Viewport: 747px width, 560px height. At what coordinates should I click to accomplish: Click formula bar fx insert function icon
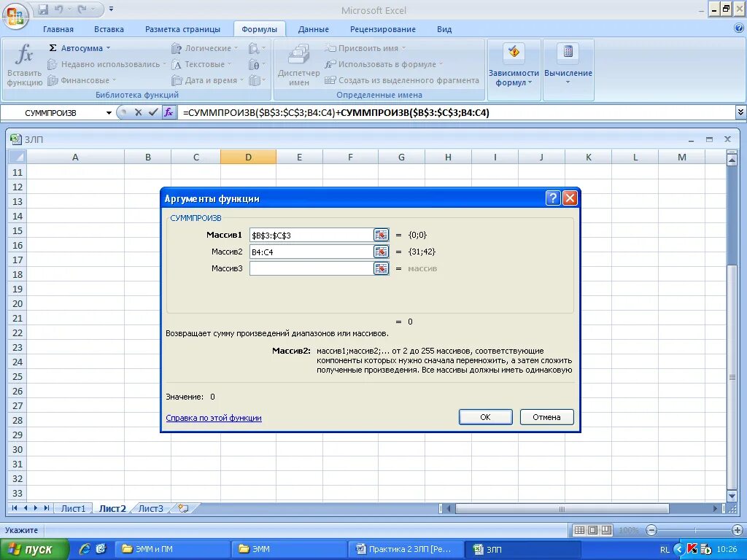169,112
